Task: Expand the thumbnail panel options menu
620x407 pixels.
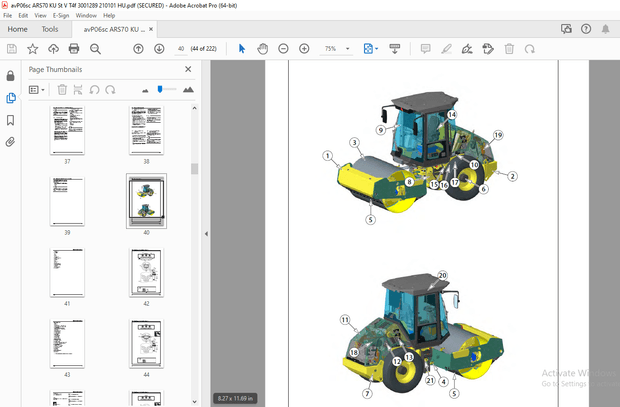Action: 36,89
